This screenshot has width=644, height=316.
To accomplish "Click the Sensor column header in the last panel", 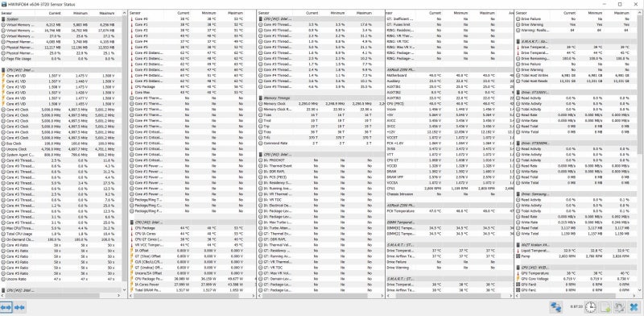I will pyautogui.click(x=532, y=13).
